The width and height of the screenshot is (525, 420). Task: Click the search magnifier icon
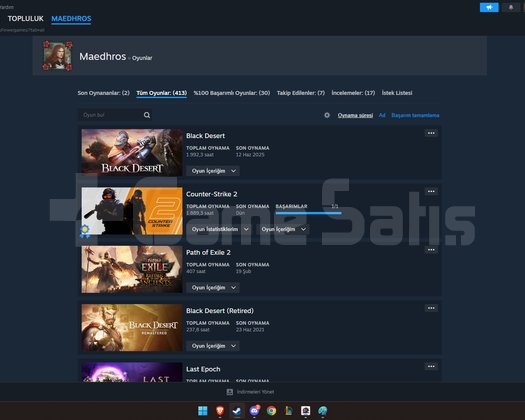pos(147,115)
